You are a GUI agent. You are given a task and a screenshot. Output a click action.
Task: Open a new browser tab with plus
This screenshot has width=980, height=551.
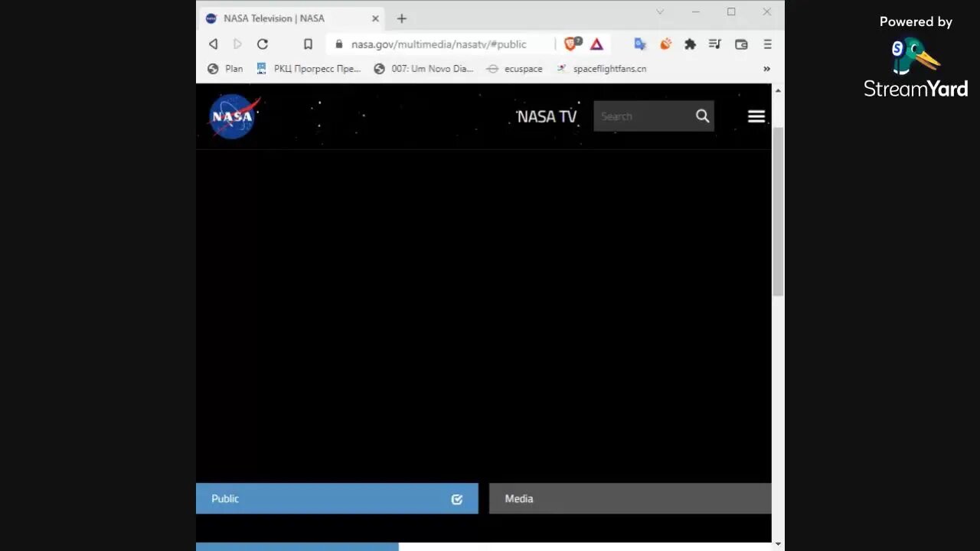coord(401,18)
